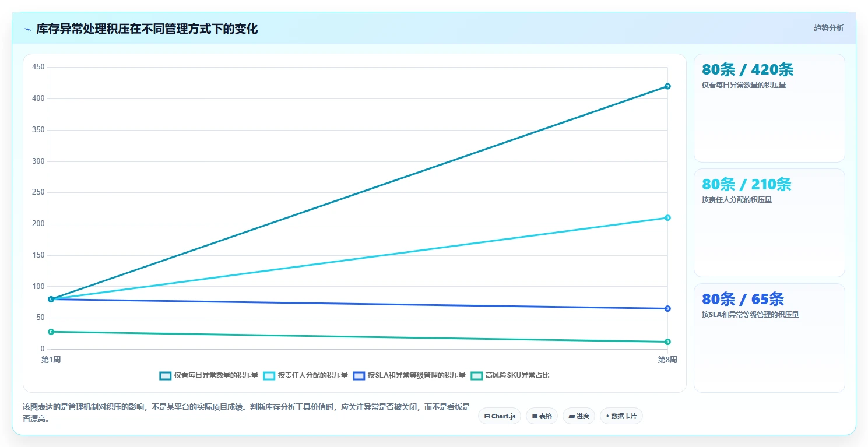This screenshot has width=868, height=447.
Task: Click the 进度 tag chip
Action: tap(578, 416)
